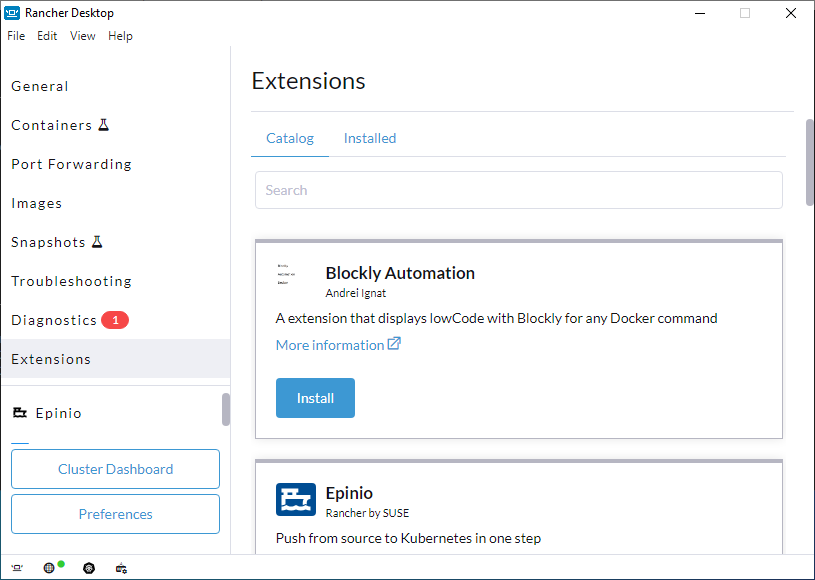Minimize the Rancher Desktop window
Viewport: 815px width, 580px height.
(x=700, y=13)
